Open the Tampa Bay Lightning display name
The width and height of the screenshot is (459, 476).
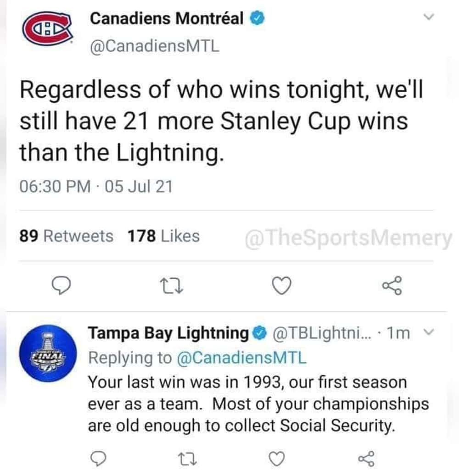[x=168, y=333]
